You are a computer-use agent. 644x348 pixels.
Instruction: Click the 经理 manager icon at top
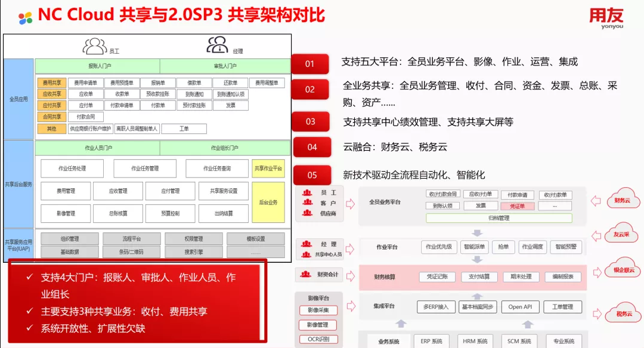[x=217, y=45]
